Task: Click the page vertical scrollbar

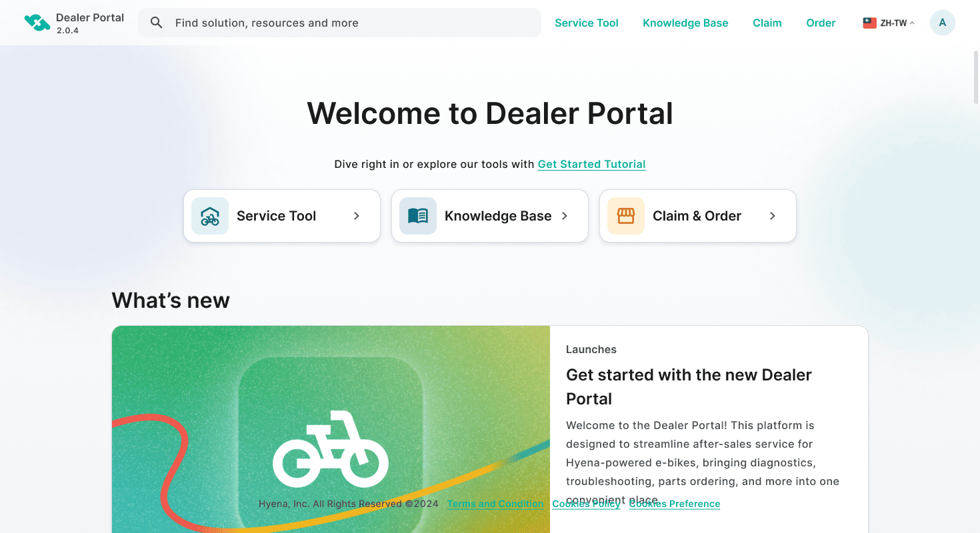Action: pyautogui.click(x=976, y=77)
